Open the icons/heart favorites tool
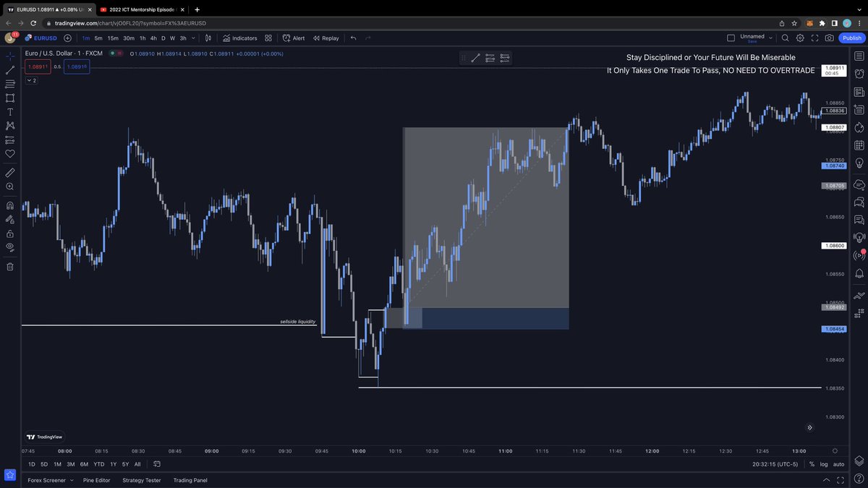868x488 pixels. (10, 153)
